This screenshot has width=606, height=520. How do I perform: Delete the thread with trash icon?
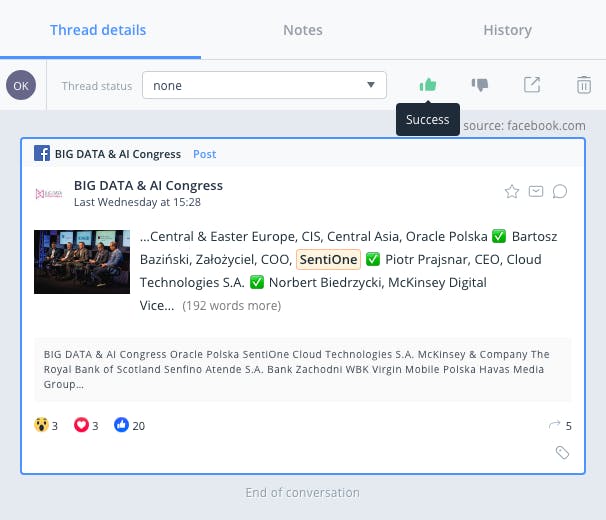click(x=584, y=85)
